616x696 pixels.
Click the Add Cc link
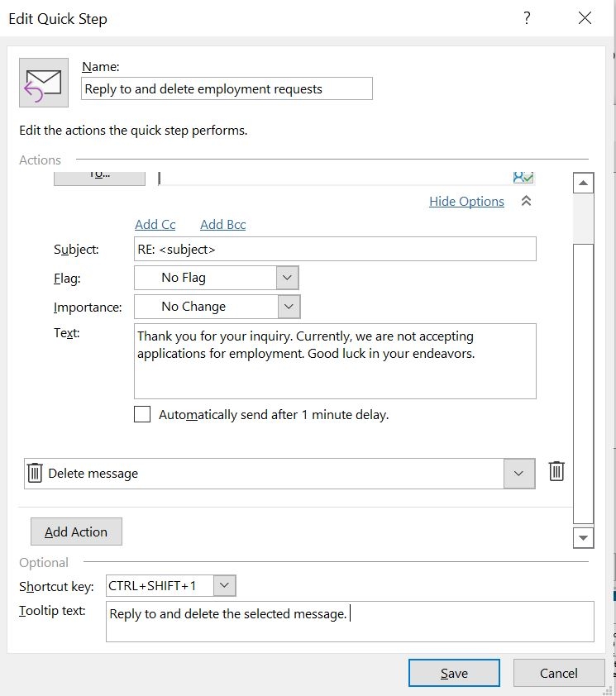pos(155,225)
